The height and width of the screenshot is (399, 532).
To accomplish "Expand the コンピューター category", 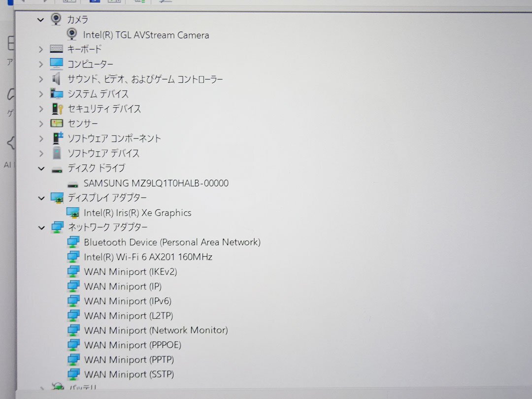I will point(41,64).
